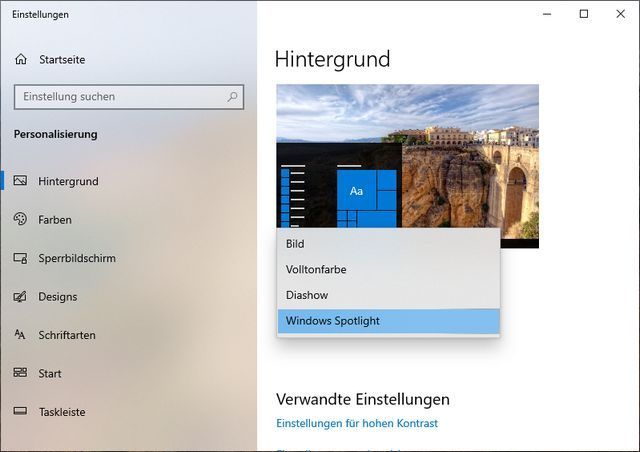Open Hintergrund via its picture icon
This screenshot has height=452, width=640.
pyautogui.click(x=20, y=180)
